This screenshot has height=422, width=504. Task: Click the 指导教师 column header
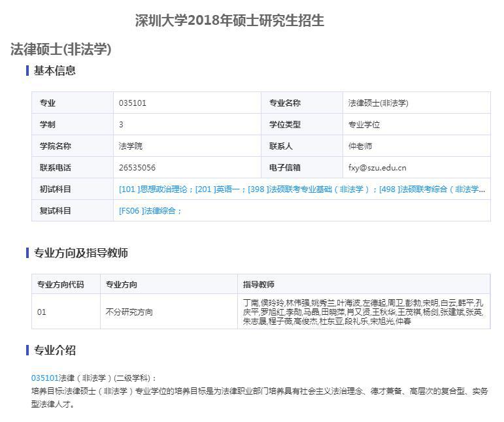[x=364, y=284]
